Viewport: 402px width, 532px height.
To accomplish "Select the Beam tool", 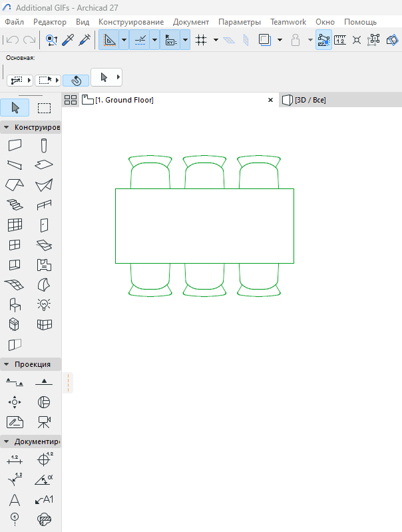I will coord(15,165).
